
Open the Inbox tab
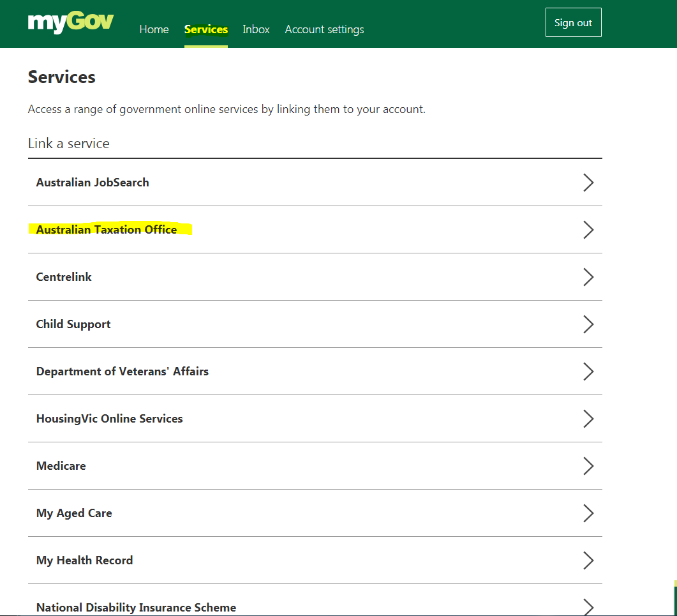click(x=256, y=29)
